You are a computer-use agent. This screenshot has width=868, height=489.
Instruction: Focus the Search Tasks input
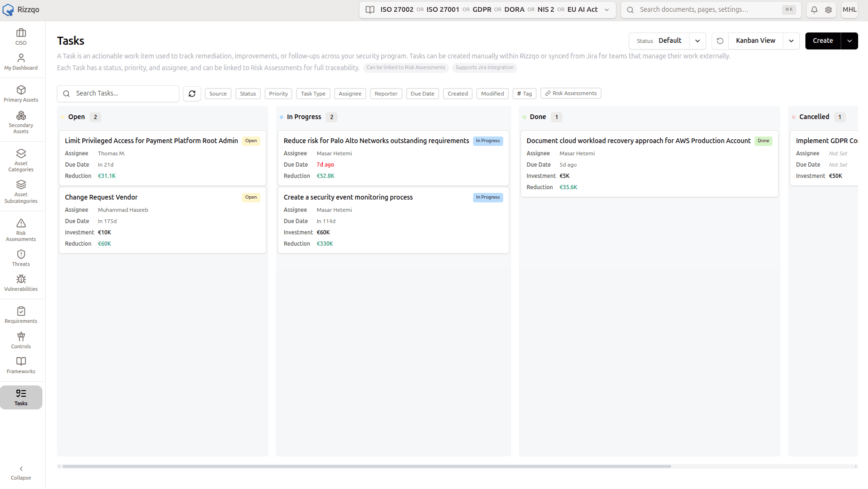(x=118, y=94)
